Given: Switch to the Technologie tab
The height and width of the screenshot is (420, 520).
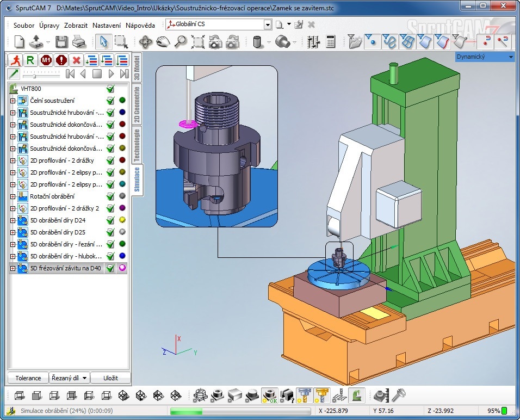Looking at the screenshot, I should 137,144.
